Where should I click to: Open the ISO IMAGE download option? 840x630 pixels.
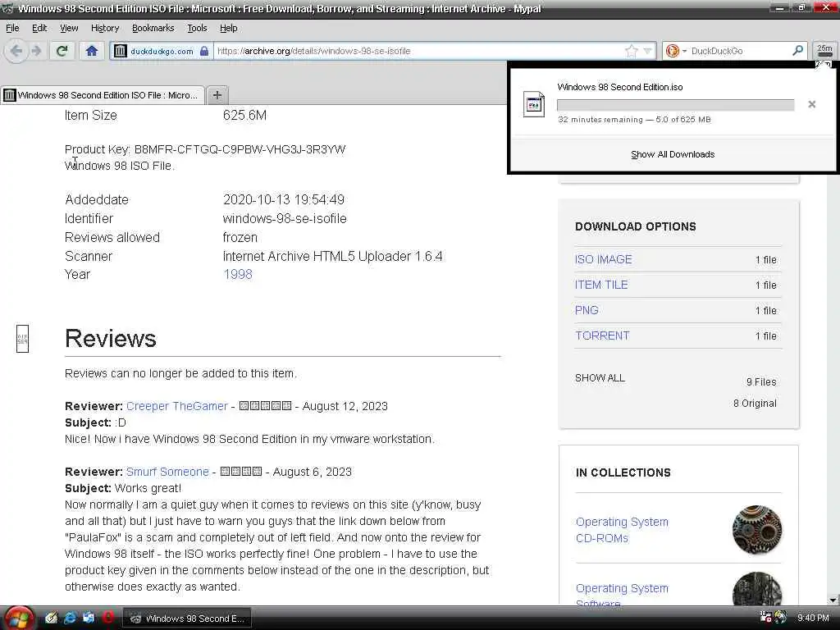603,259
